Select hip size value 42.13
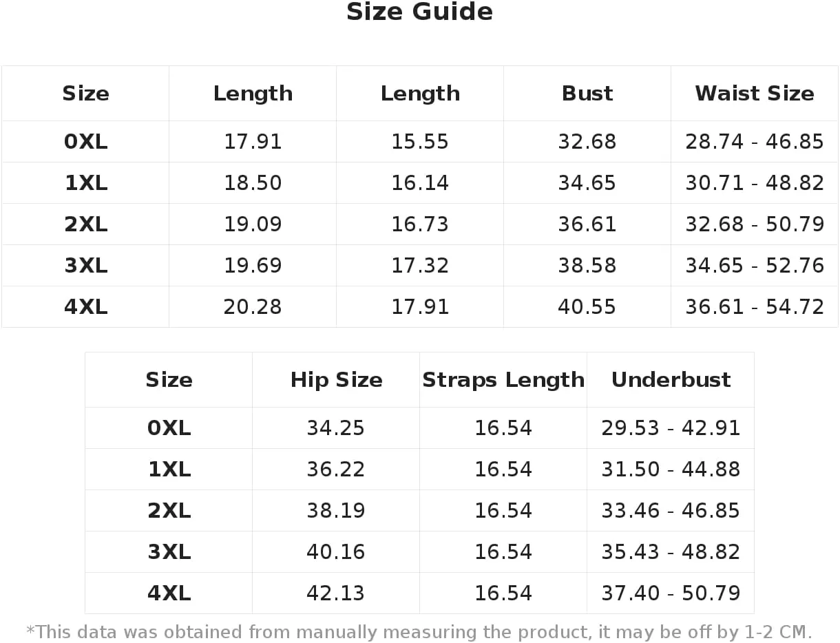Screen dimensions: 840x643 (336, 593)
